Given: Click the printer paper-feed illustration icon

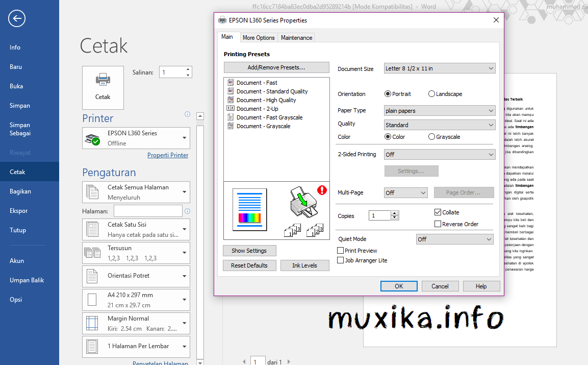Looking at the screenshot, I should click(303, 202).
